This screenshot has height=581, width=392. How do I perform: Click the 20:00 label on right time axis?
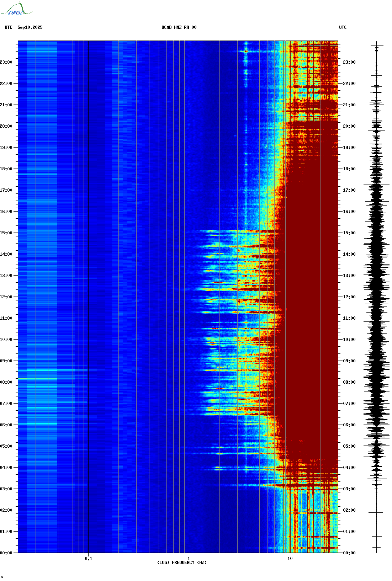click(x=349, y=126)
